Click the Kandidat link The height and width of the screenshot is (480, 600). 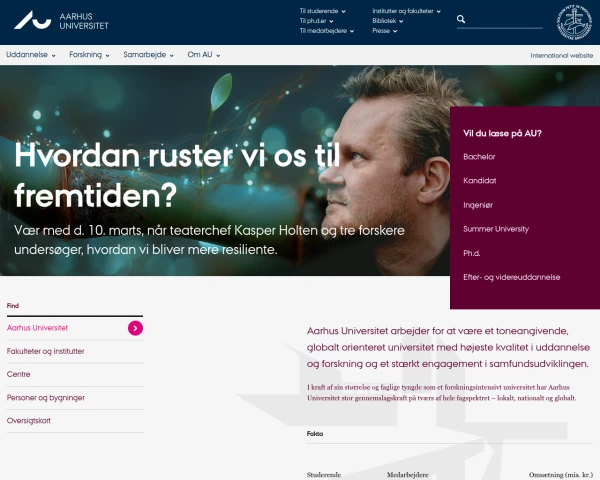point(479,181)
